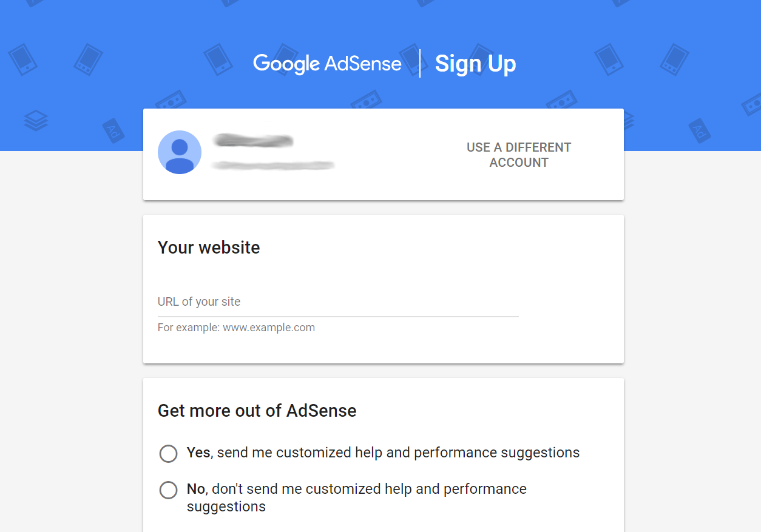Click the "Get more out of AdSense" heading
The image size is (761, 532).
[257, 411]
